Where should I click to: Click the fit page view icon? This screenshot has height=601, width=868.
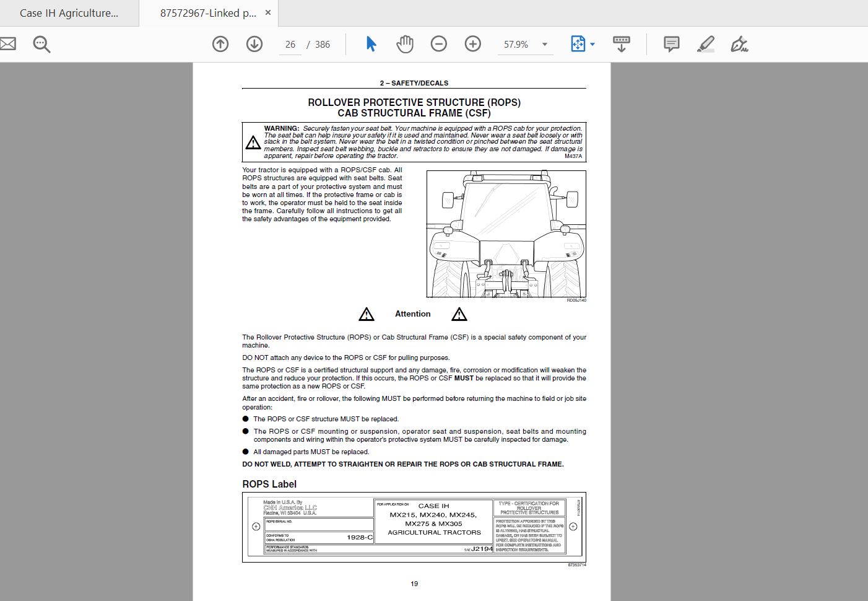point(578,44)
